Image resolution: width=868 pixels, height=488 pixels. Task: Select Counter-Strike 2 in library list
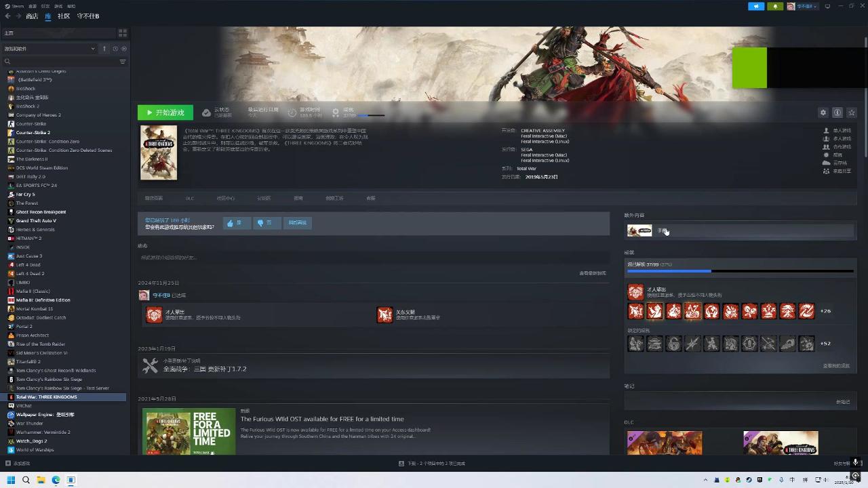click(x=33, y=133)
